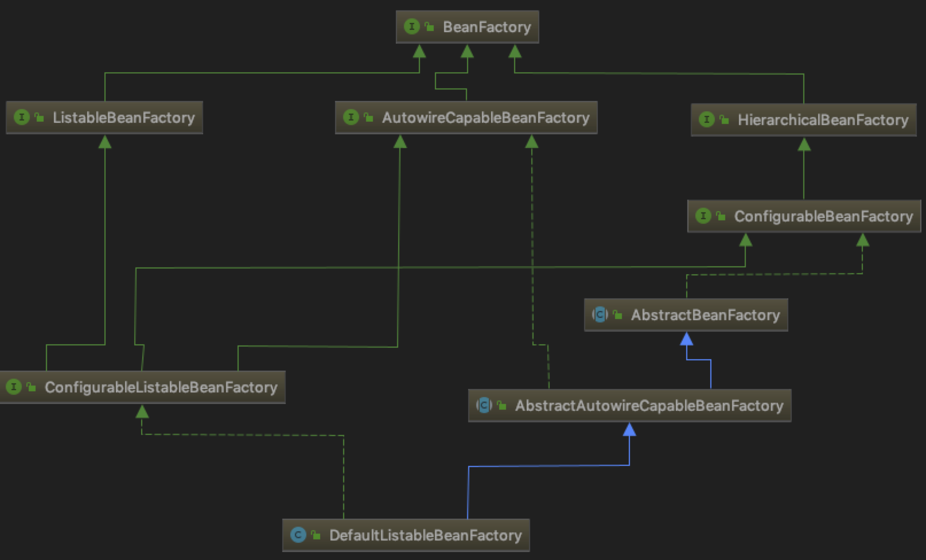Viewport: 926px width, 560px height.
Task: Click the lock icon beside ConfigurableBeanFactory
Action: point(721,216)
